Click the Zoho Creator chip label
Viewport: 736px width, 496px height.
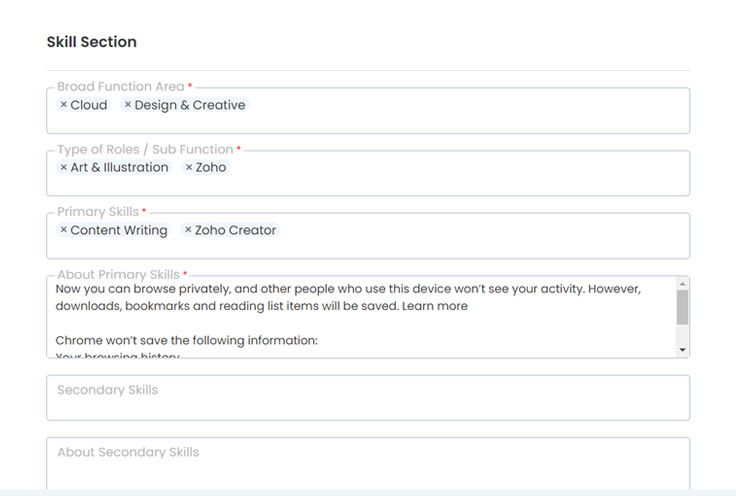coord(235,230)
